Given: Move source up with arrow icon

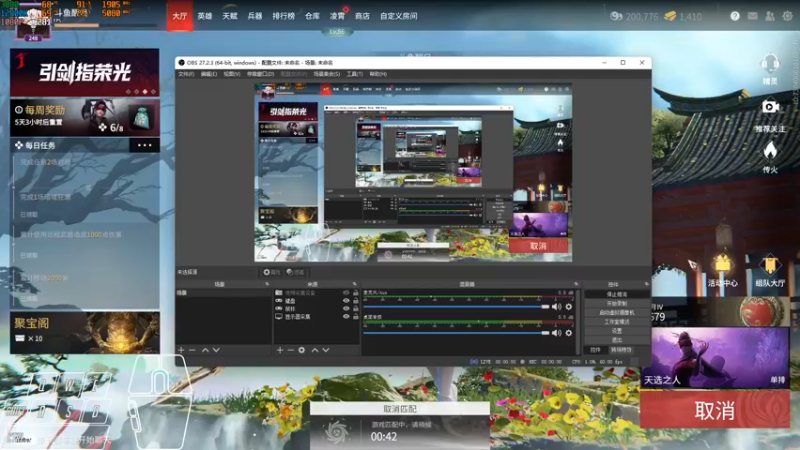Looking at the screenshot, I should [315, 350].
